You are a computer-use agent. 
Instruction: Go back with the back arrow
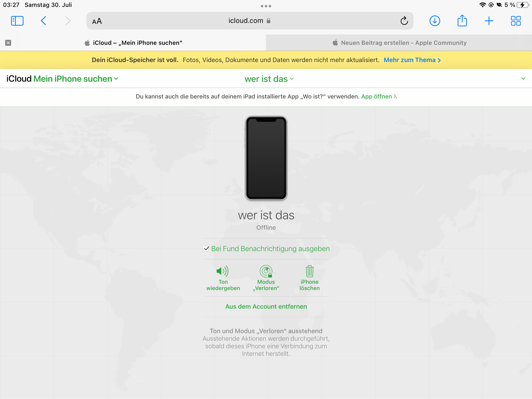(x=44, y=21)
